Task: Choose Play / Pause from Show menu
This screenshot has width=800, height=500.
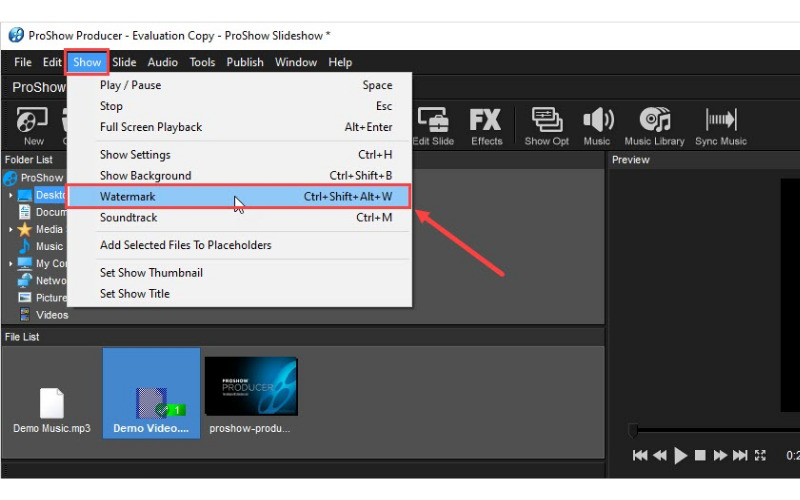Action: [x=239, y=85]
